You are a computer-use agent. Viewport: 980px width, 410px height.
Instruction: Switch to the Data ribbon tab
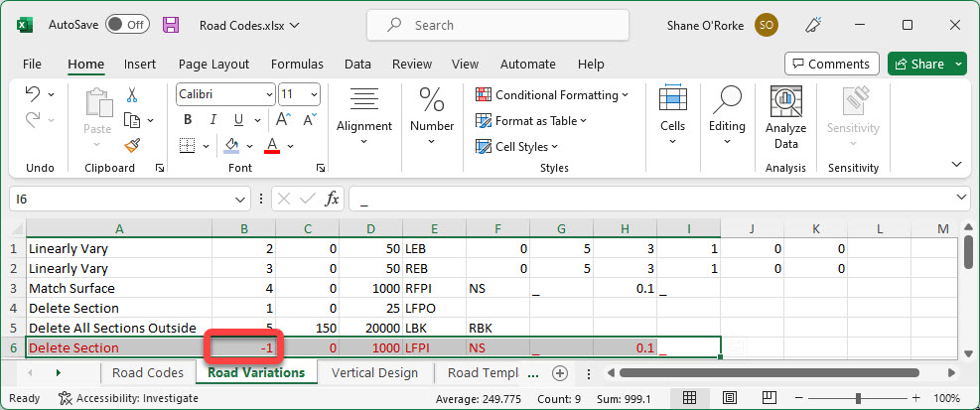(x=357, y=64)
